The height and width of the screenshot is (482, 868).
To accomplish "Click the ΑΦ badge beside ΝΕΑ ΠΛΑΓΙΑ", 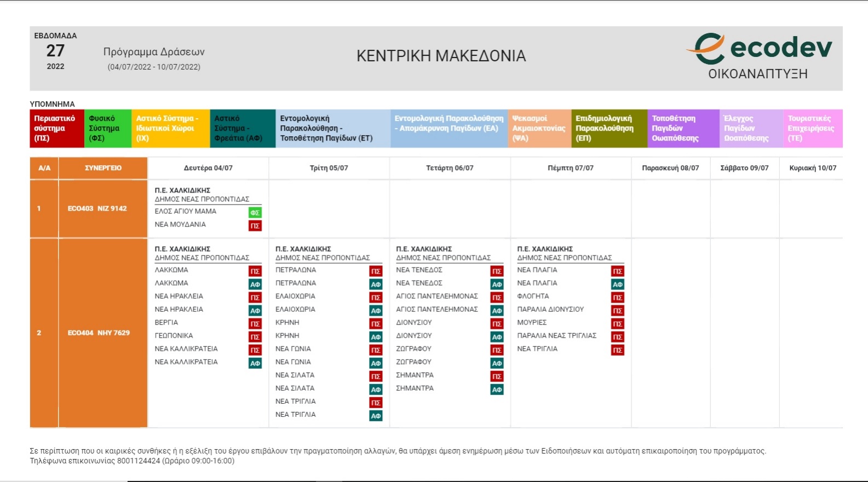I will pos(617,284).
